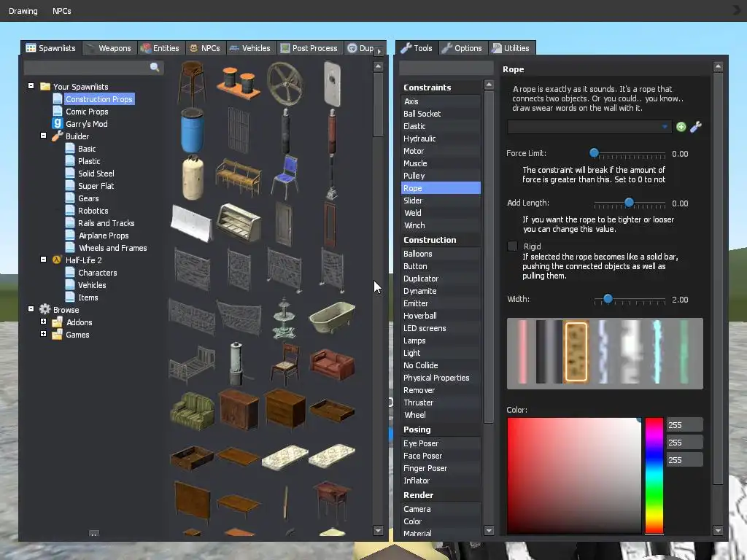Click the tool search field
Viewport: 747px width, 560px height.
(446, 68)
